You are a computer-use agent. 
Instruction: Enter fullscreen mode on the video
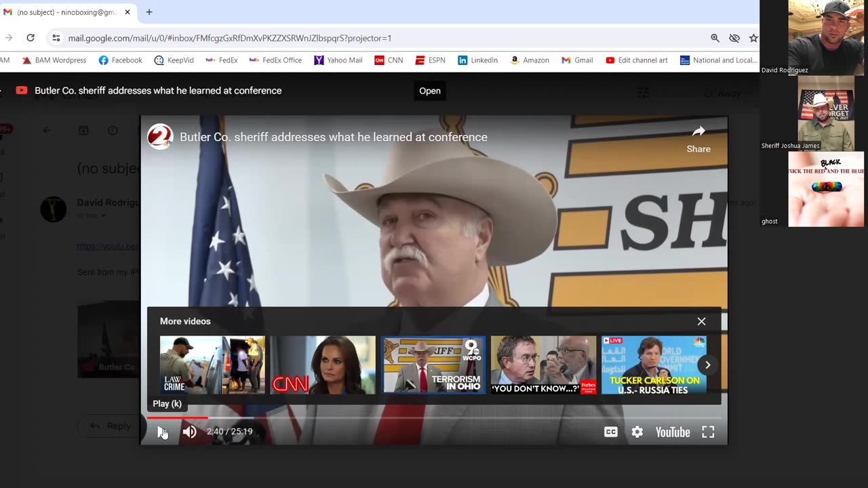tap(708, 432)
